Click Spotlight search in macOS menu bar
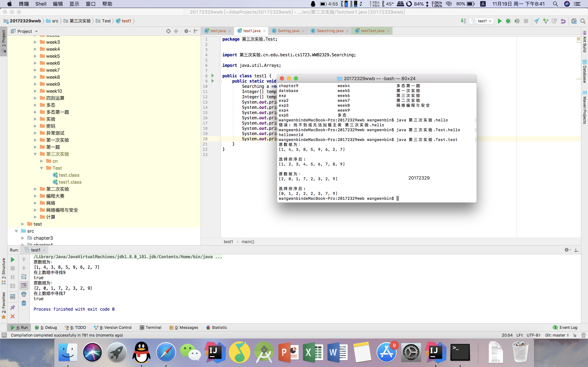This screenshot has height=367, width=588. click(x=555, y=4)
